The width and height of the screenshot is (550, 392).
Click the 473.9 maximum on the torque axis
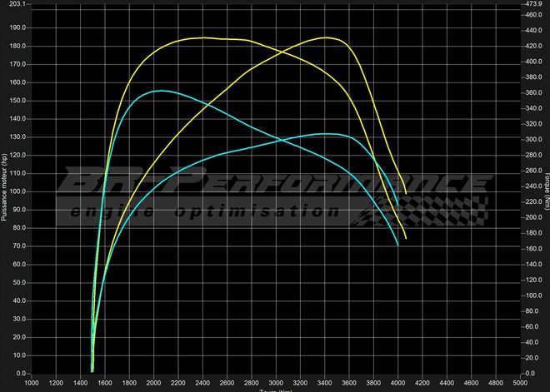[x=532, y=4]
